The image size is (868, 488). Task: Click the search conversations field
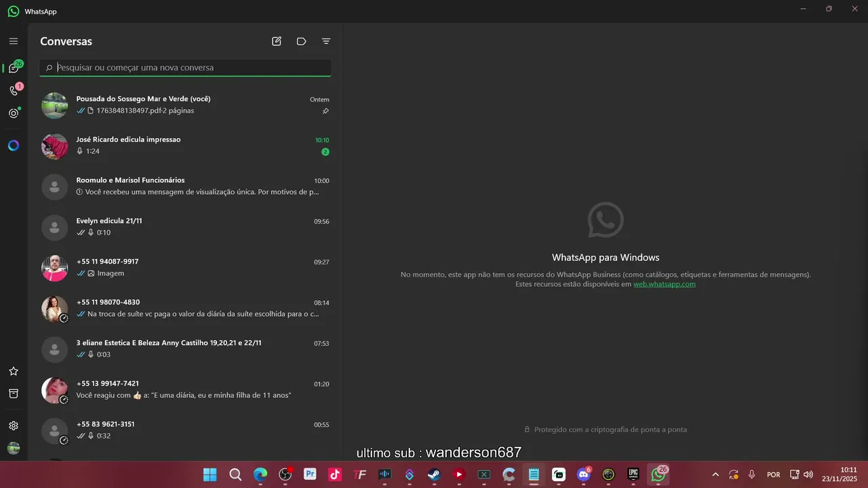[185, 68]
